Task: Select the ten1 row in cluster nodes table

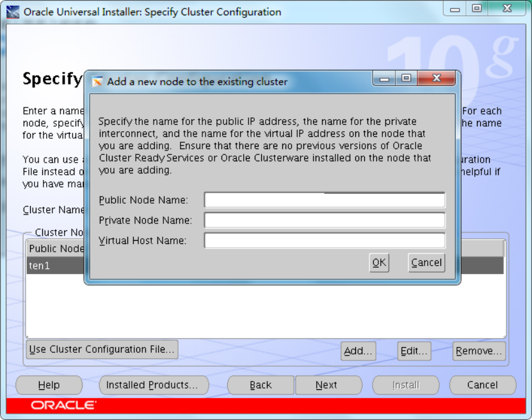Action: coord(55,266)
